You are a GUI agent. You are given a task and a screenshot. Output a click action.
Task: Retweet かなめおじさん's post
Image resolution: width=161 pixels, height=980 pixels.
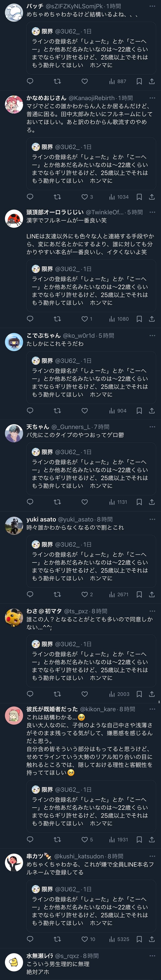(x=57, y=197)
